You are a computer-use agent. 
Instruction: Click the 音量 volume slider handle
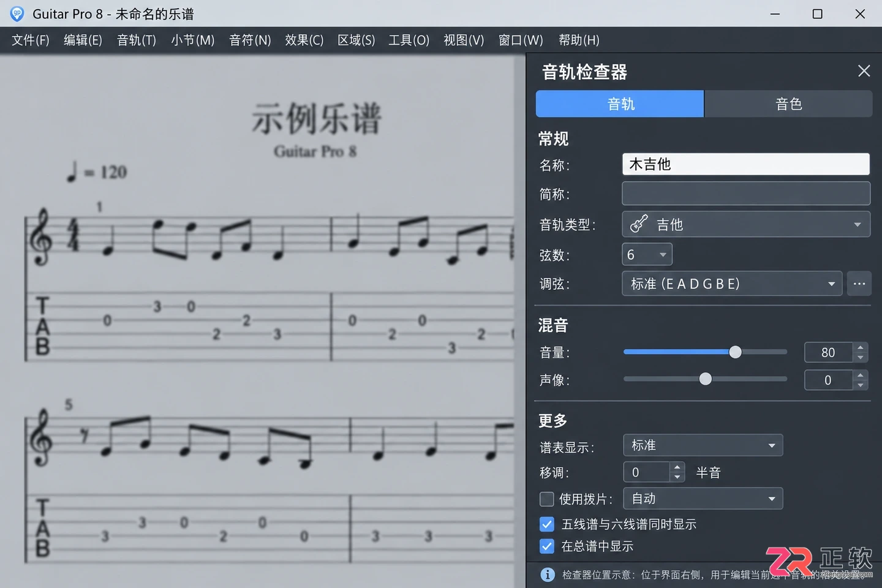pyautogui.click(x=735, y=352)
